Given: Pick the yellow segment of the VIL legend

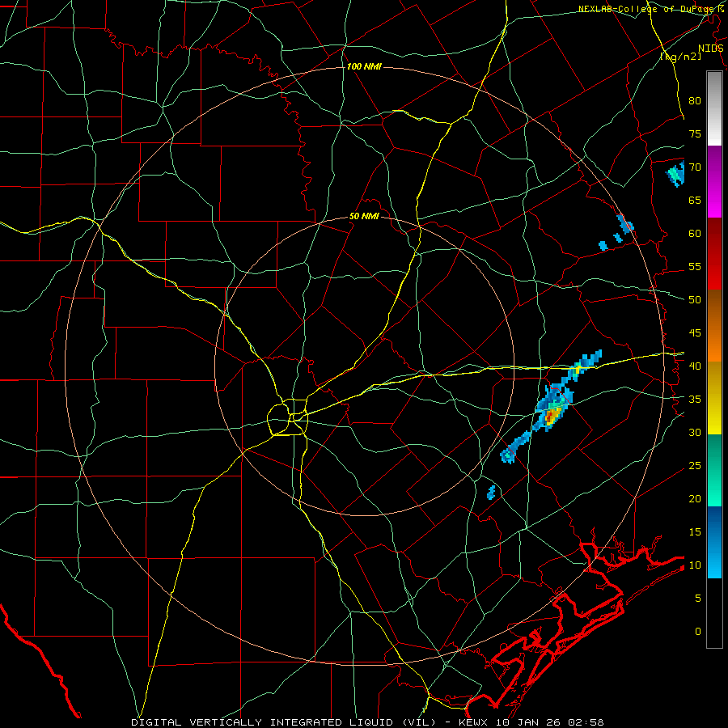Looking at the screenshot, I should [714, 398].
